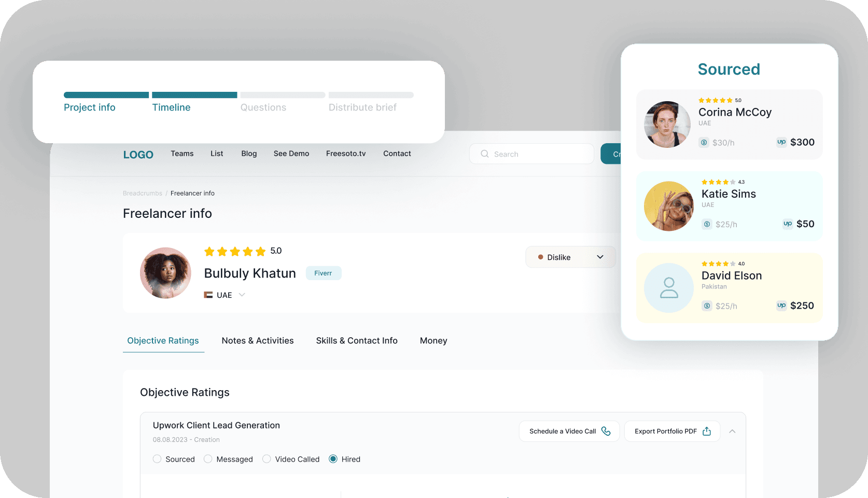868x498 pixels.
Task: Open the See Demo menu item
Action: click(x=291, y=154)
